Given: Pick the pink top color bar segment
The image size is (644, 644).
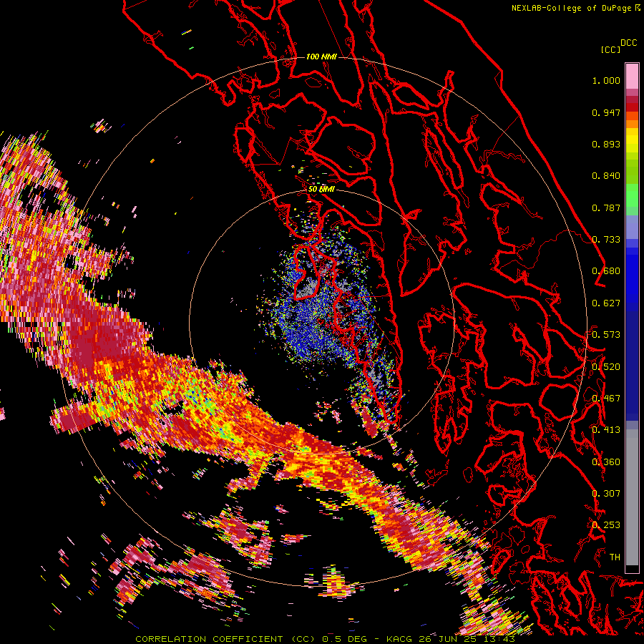Looking at the screenshot, I should pyautogui.click(x=632, y=76).
